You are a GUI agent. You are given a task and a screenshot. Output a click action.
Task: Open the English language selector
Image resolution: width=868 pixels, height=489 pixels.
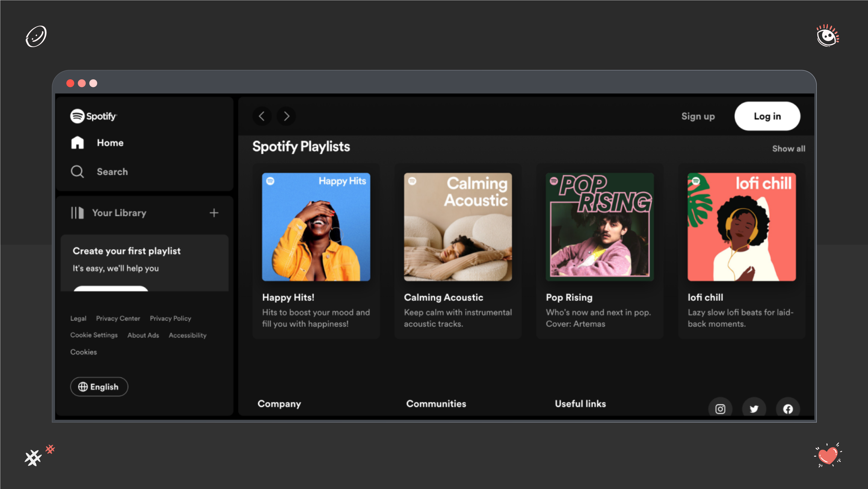[99, 387]
